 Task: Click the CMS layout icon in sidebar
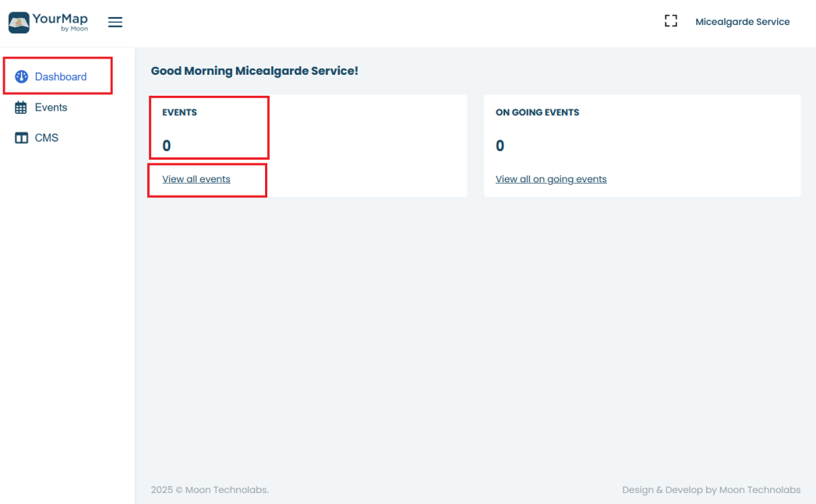pos(22,138)
